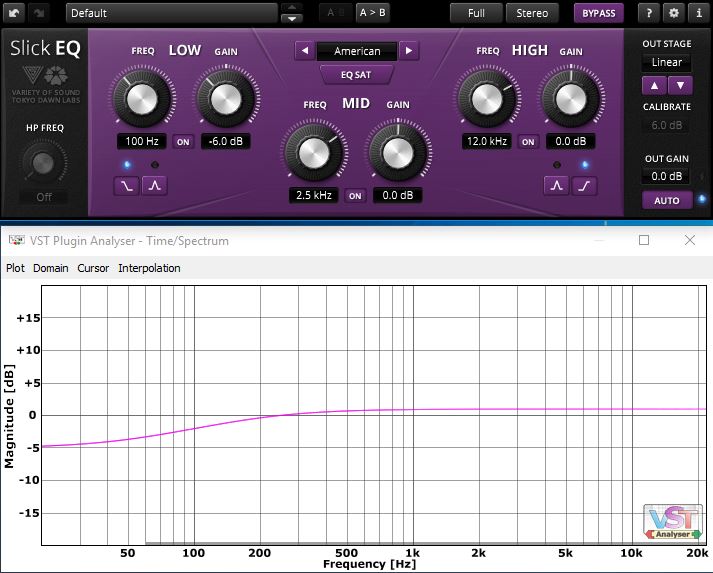Viewport: 713px width, 573px height.
Task: Open the info 'i' icon
Action: [x=699, y=13]
